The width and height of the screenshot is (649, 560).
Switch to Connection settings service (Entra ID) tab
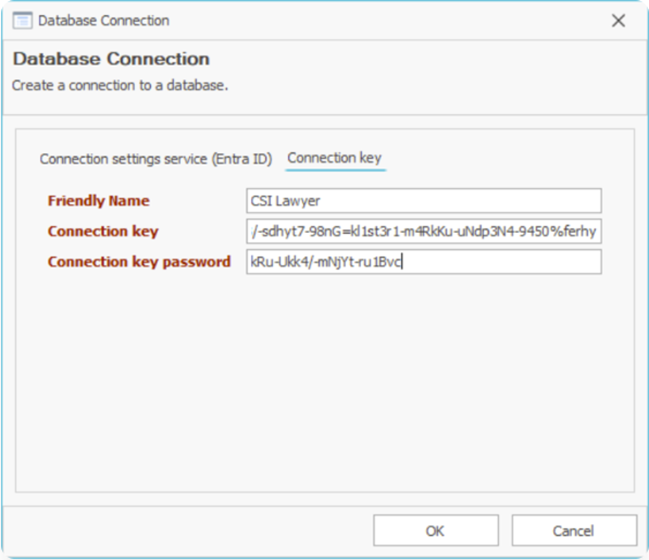(x=155, y=159)
